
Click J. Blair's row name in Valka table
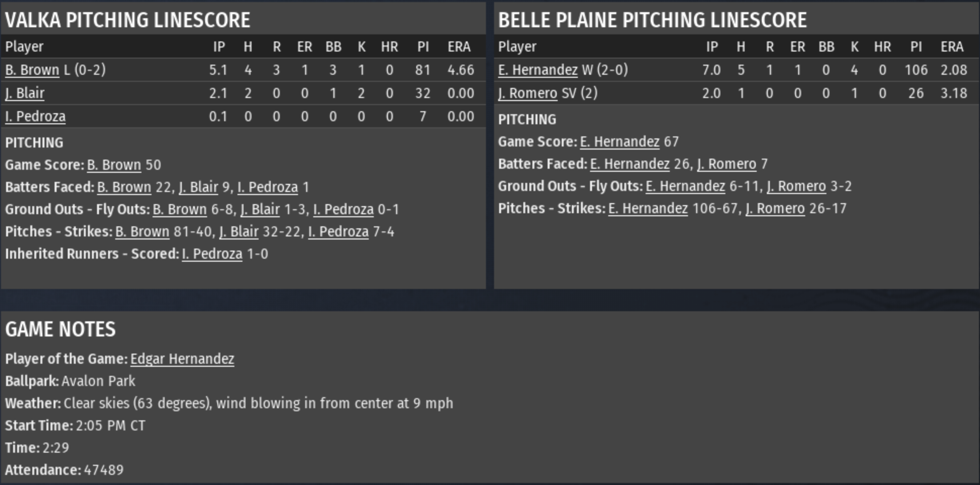tap(25, 93)
